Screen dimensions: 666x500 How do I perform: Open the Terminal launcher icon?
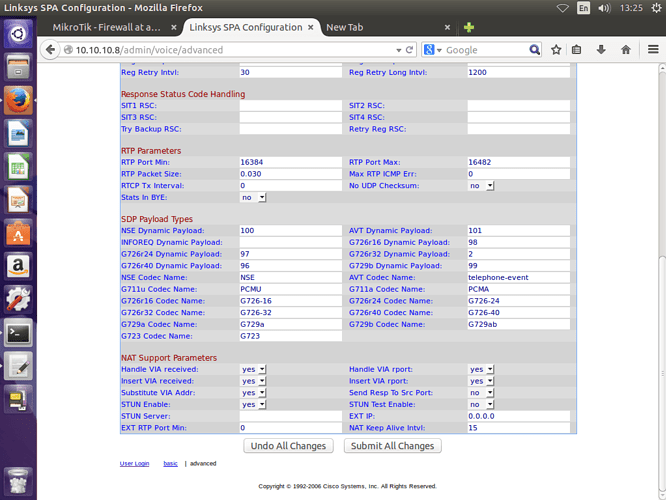[x=18, y=333]
